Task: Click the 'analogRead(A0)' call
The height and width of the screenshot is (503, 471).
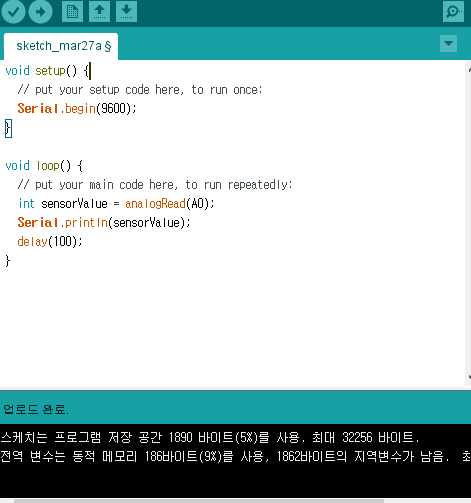Action: (x=167, y=204)
